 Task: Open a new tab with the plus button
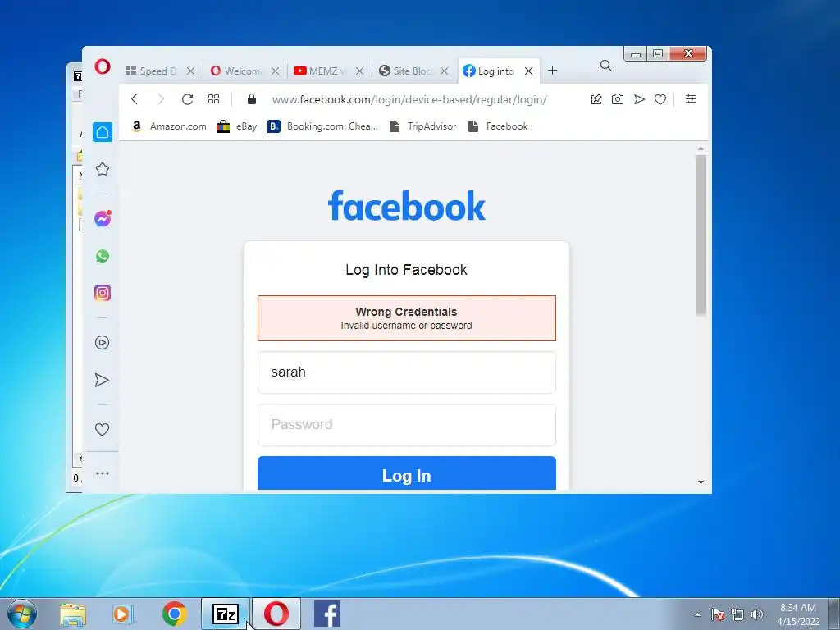click(x=552, y=71)
